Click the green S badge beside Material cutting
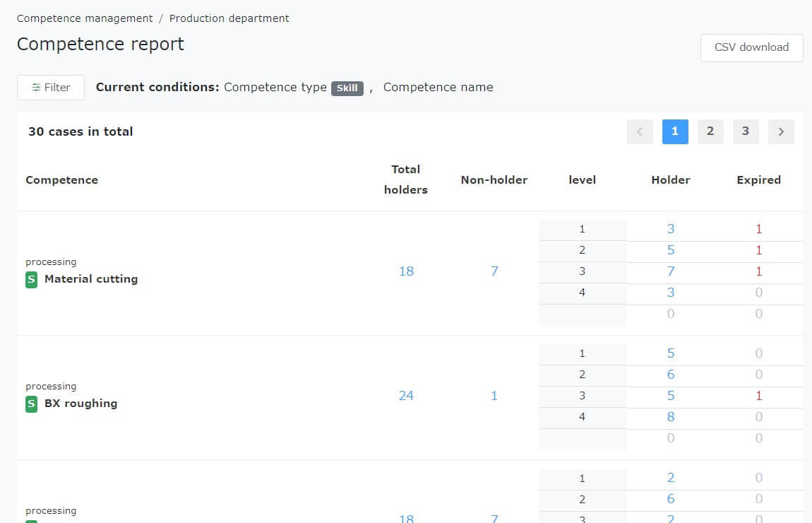812x523 pixels. 31,279
